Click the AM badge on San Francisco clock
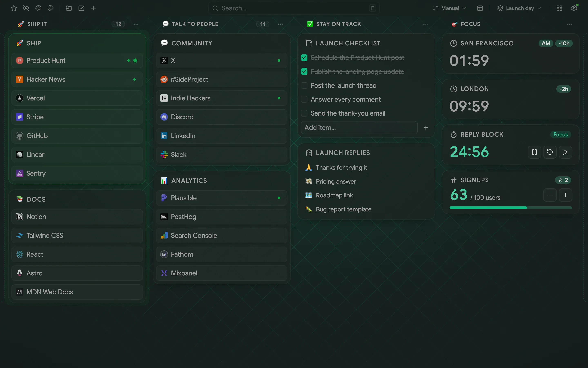Screen dimensions: 588x368 546,43
